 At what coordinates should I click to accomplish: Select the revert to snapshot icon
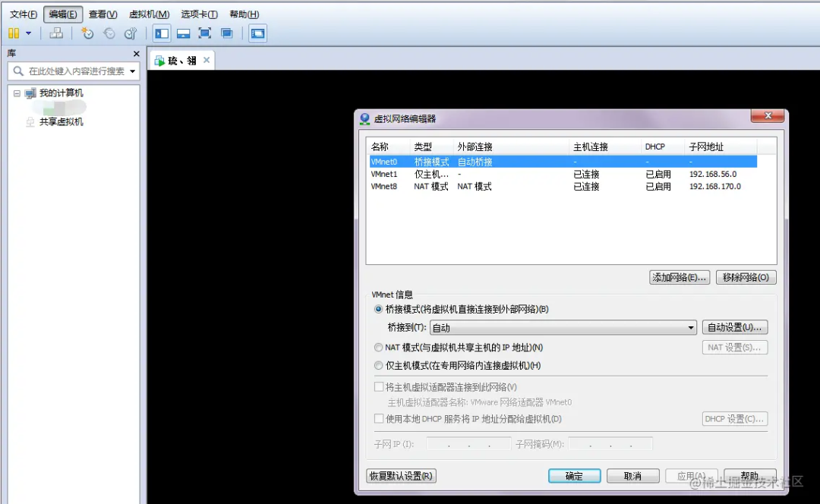click(109, 33)
